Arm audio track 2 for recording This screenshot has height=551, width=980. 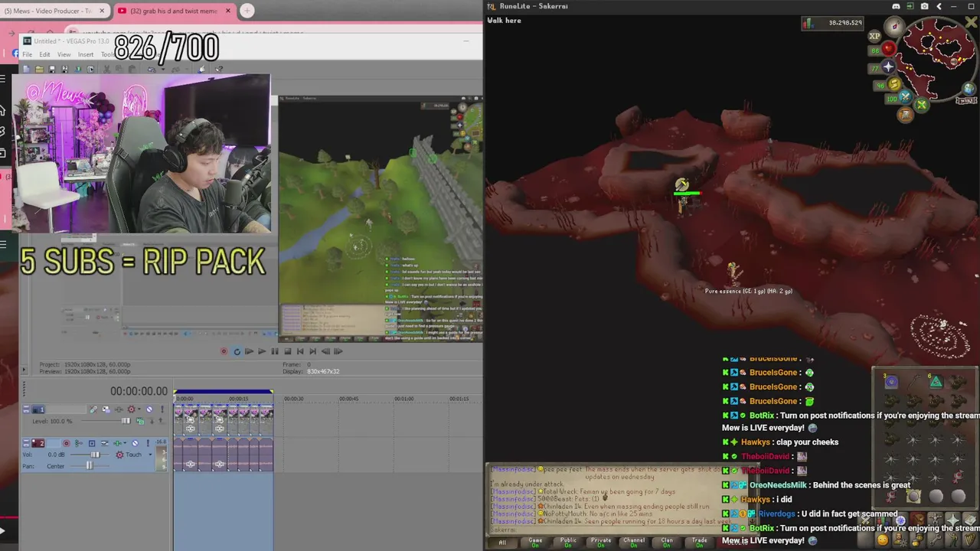click(x=66, y=443)
